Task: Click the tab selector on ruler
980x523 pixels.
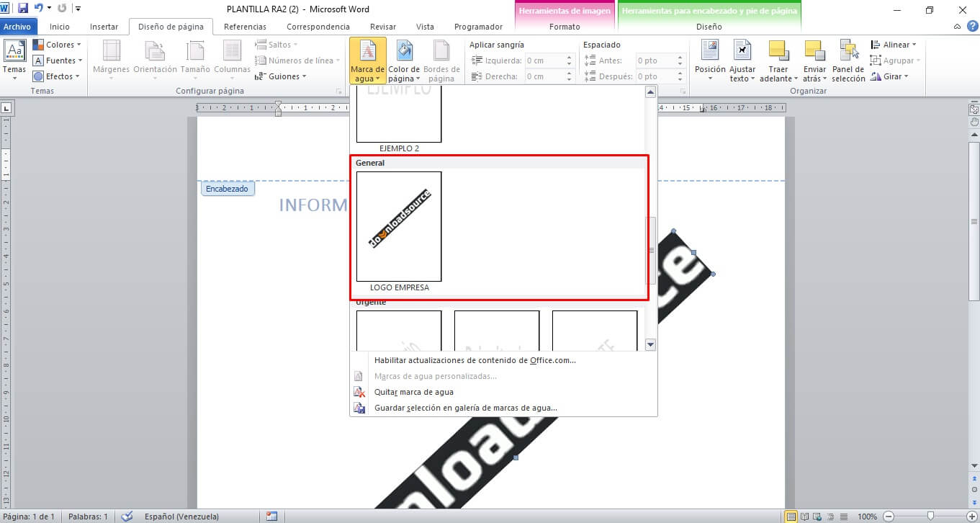Action: [x=6, y=108]
